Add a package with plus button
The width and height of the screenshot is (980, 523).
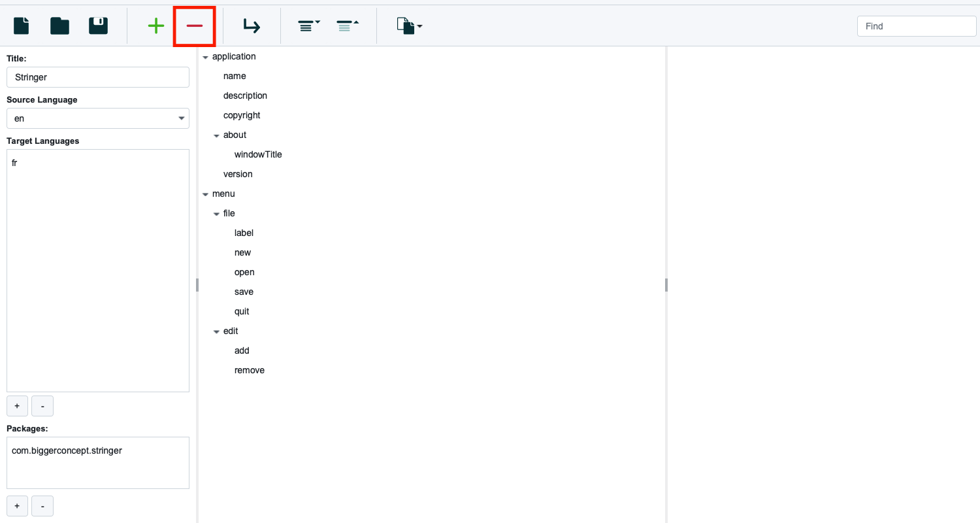click(x=17, y=506)
